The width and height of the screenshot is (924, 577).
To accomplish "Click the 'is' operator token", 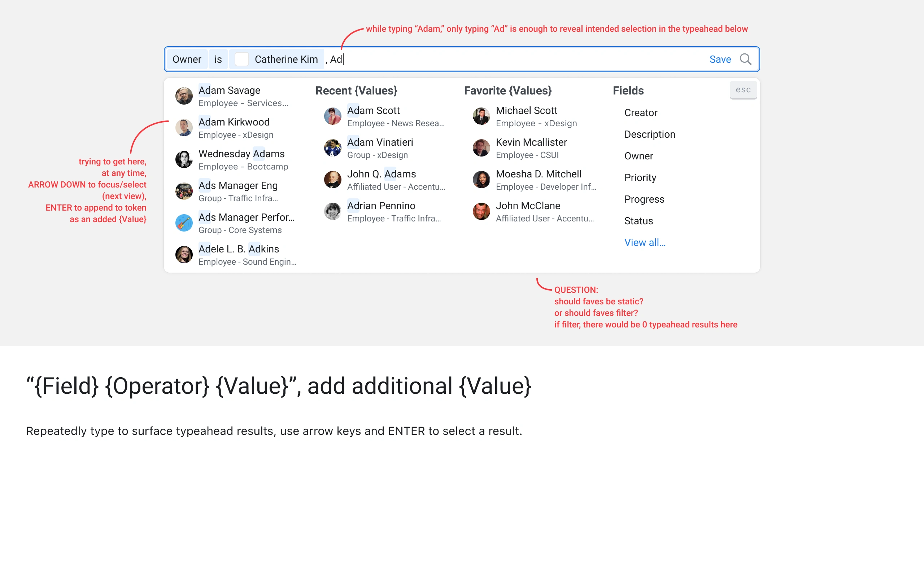I will pos(218,59).
